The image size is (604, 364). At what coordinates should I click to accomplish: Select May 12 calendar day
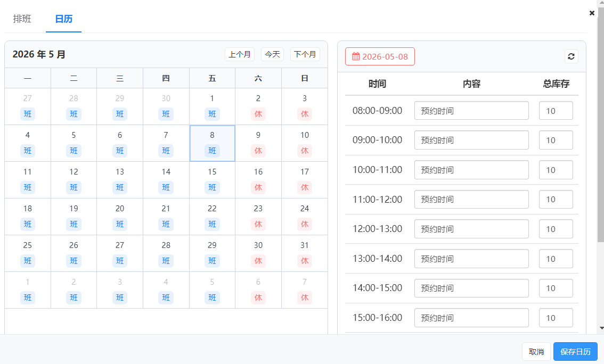point(74,180)
